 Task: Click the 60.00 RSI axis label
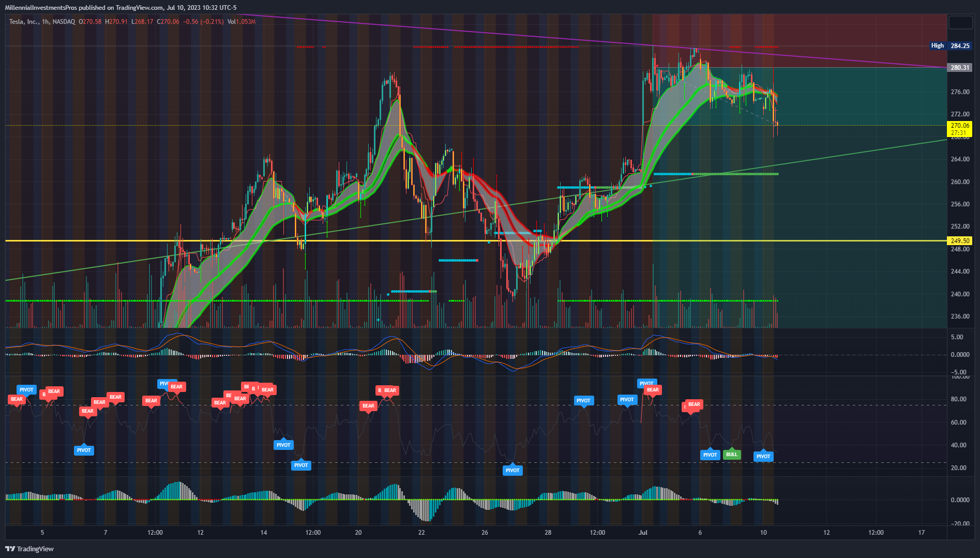tap(958, 423)
